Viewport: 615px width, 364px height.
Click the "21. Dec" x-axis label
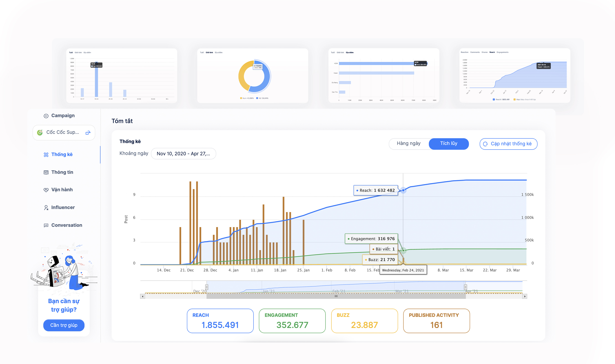click(x=187, y=270)
